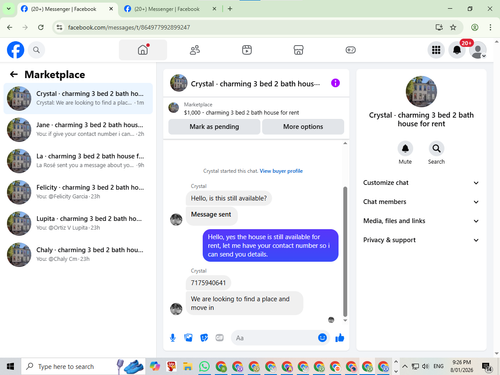This screenshot has width=500, height=375.
Task: Record a voice clip with microphone icon
Action: (173, 338)
